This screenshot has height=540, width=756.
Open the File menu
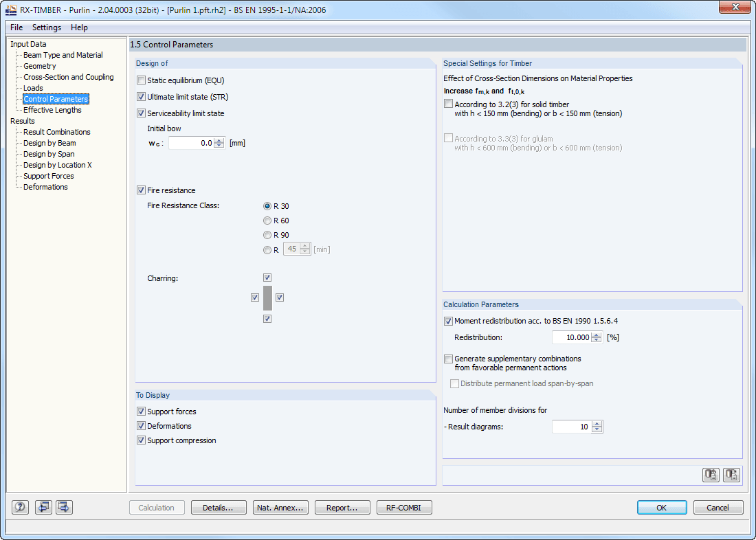[x=16, y=27]
